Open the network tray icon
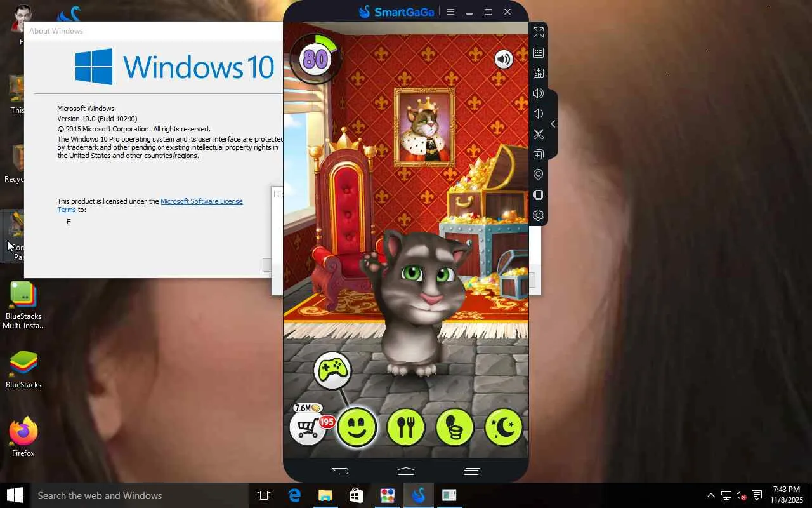The height and width of the screenshot is (508, 812). pyautogui.click(x=726, y=495)
